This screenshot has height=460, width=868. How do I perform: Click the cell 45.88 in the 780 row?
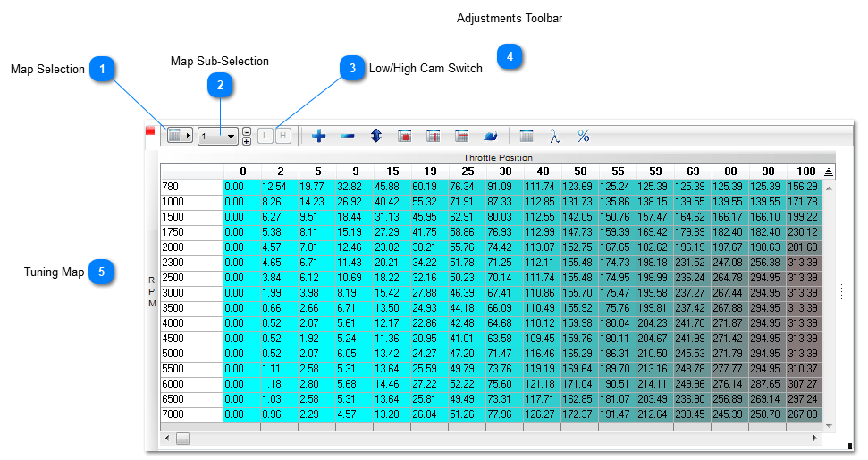coord(392,187)
